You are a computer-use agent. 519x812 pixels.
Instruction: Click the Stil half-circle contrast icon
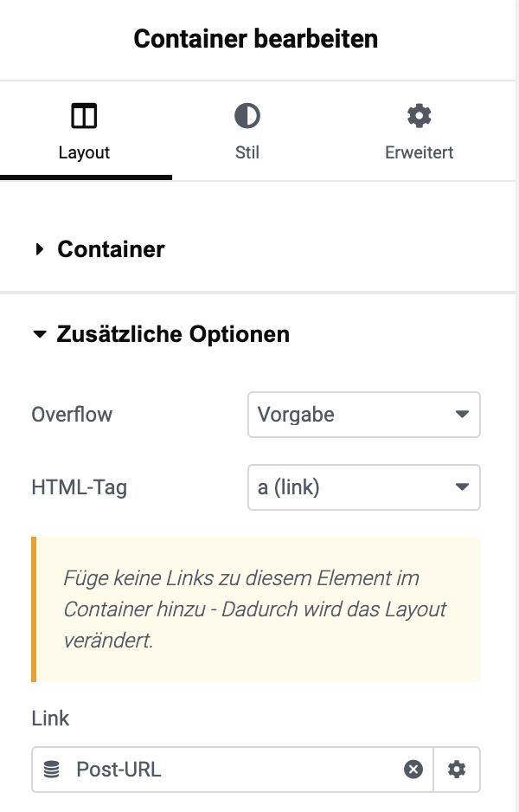(x=247, y=115)
